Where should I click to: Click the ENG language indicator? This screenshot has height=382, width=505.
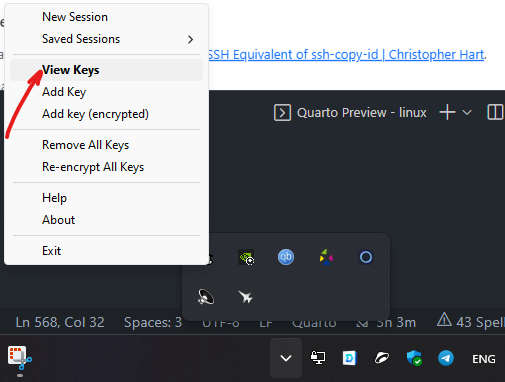484,359
